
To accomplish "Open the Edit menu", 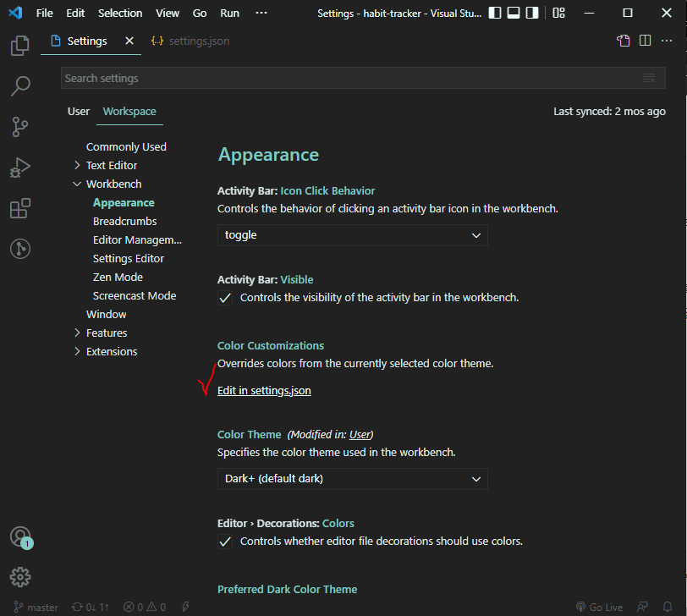I will point(75,14).
